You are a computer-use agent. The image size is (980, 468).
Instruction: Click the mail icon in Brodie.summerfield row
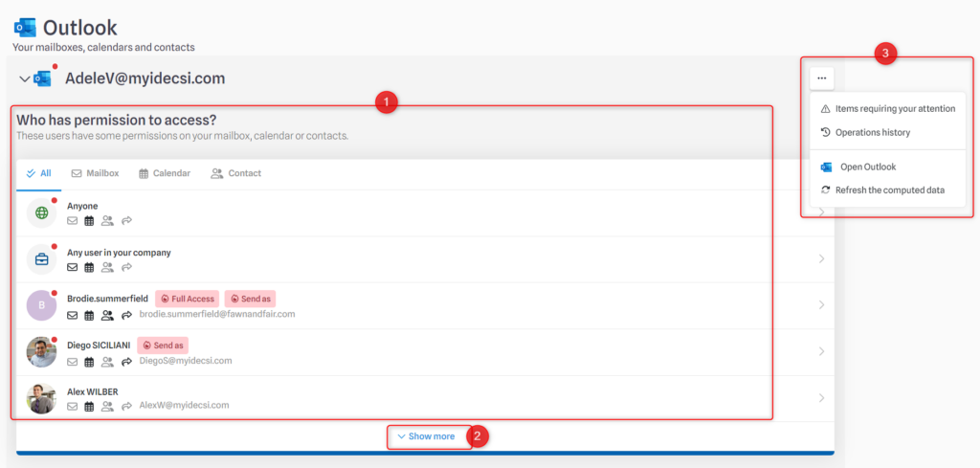pos(73,316)
